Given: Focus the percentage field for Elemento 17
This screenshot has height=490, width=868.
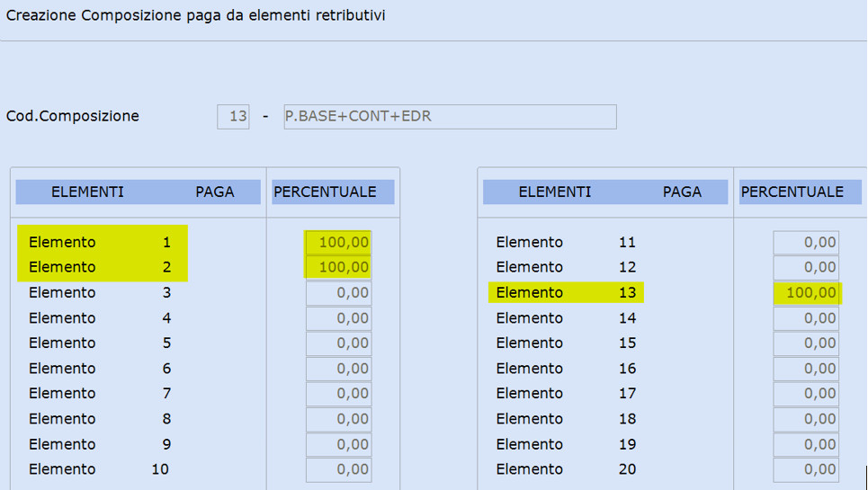Looking at the screenshot, I should 806,393.
